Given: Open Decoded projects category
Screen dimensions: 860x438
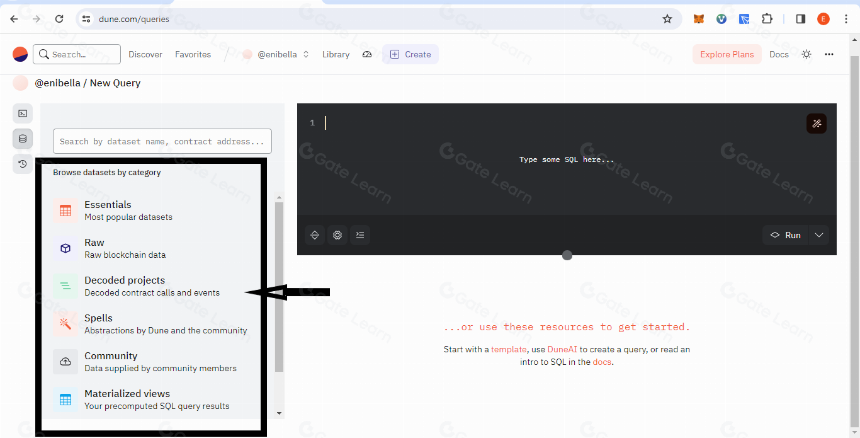Looking at the screenshot, I should (156, 286).
